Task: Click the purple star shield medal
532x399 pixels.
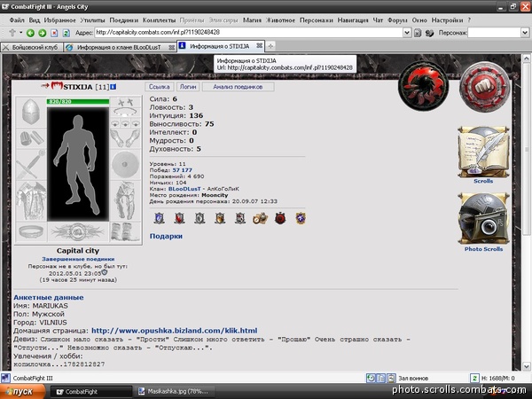Action: click(x=301, y=218)
